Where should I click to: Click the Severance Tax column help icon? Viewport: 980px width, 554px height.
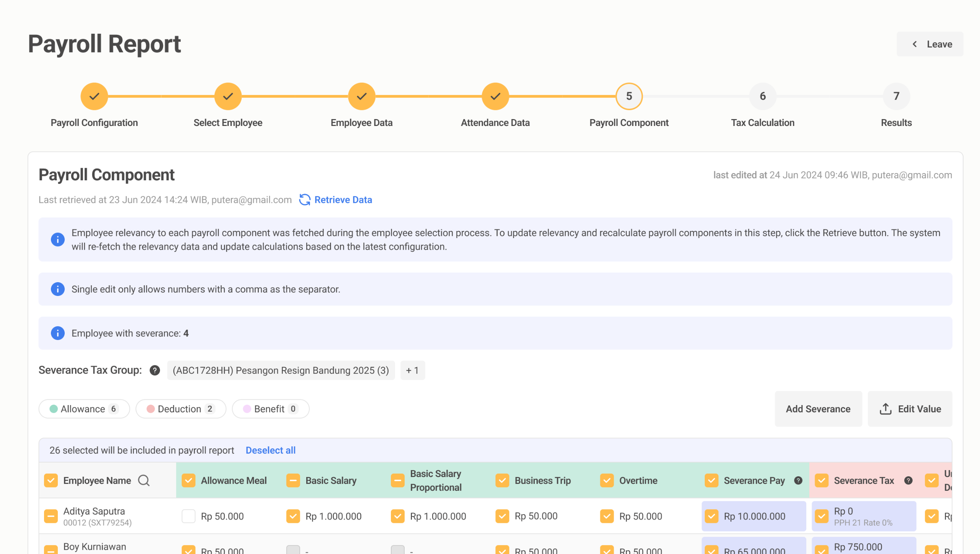(908, 480)
